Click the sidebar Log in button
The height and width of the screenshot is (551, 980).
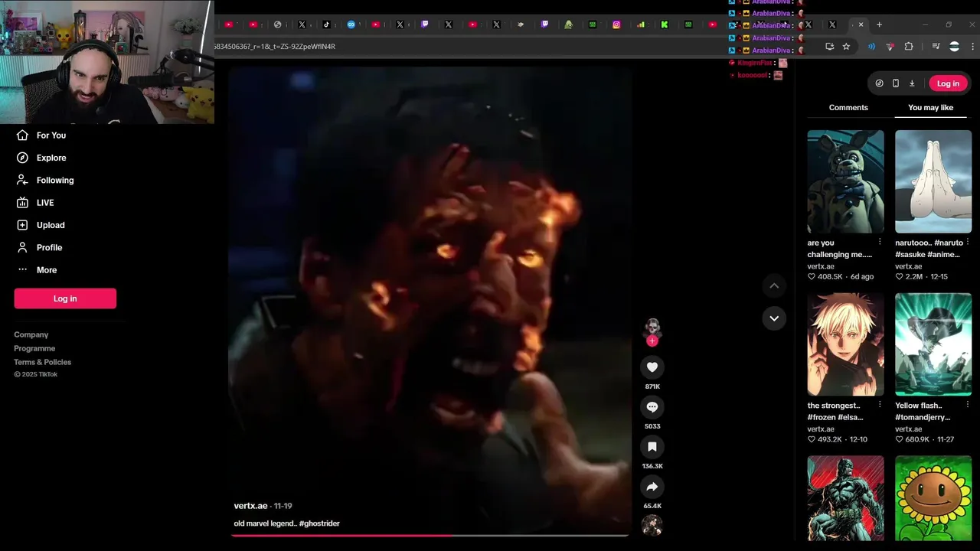(x=65, y=298)
